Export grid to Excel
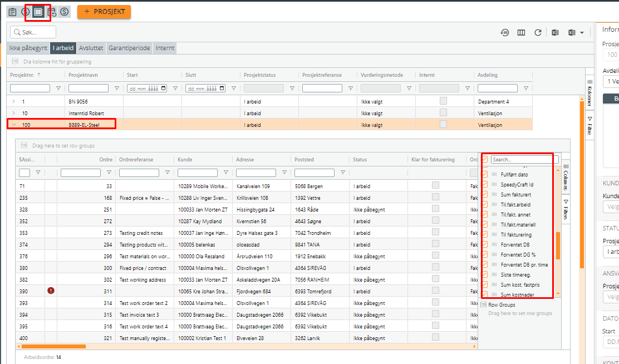Screen dimensions: 619x364 555,33
